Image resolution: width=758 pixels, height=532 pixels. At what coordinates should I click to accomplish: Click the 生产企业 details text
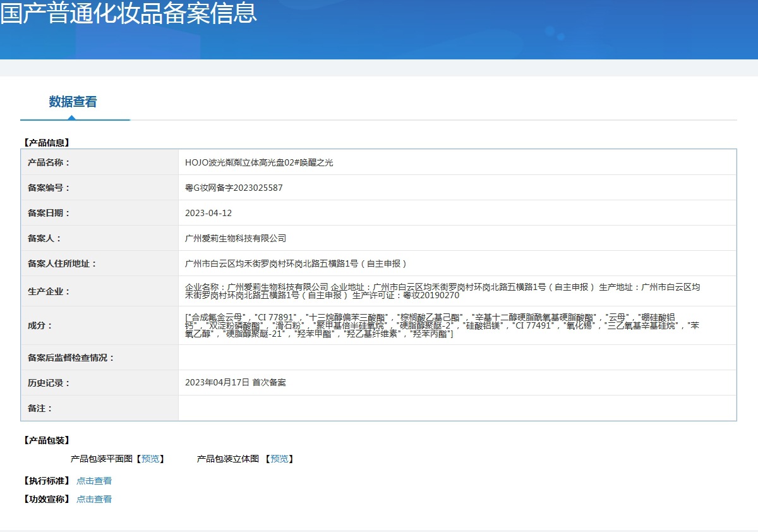click(442, 291)
